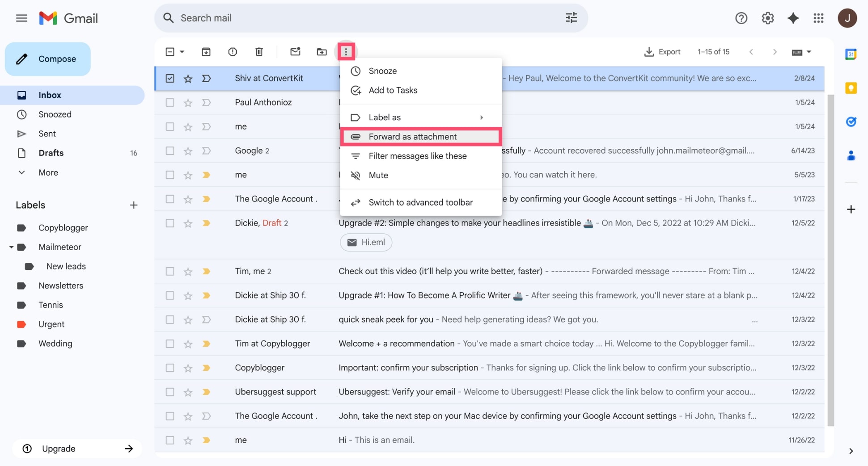Uncheck the Shiv at ConvertKit email checkbox
Image resolution: width=868 pixels, height=466 pixels.
pos(170,79)
